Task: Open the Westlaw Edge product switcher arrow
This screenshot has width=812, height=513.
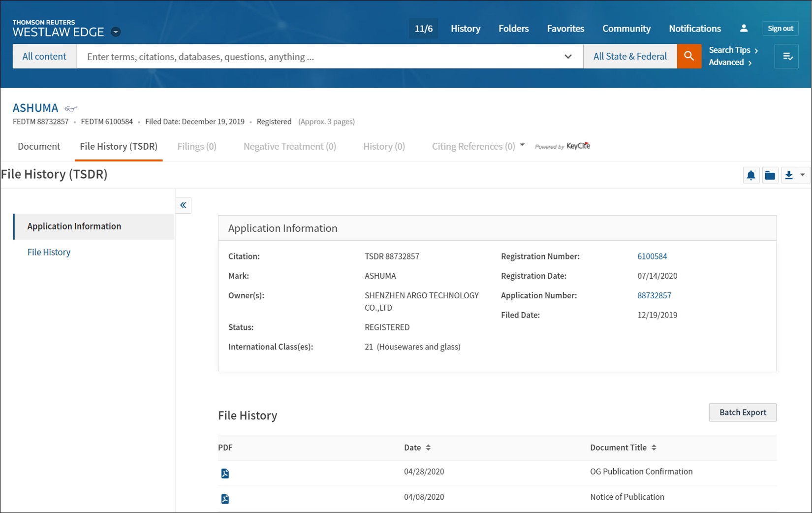Action: pyautogui.click(x=116, y=32)
